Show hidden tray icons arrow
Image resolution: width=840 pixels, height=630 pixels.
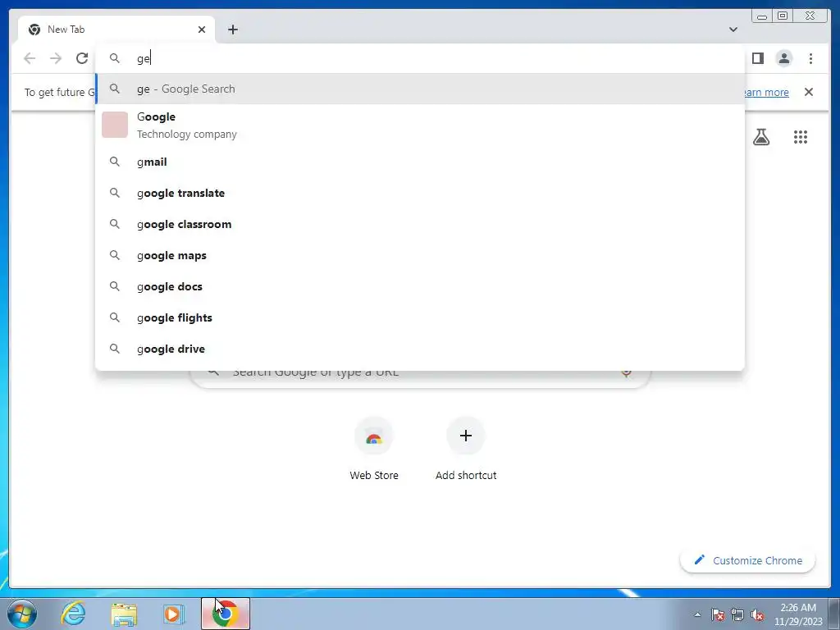(697, 614)
